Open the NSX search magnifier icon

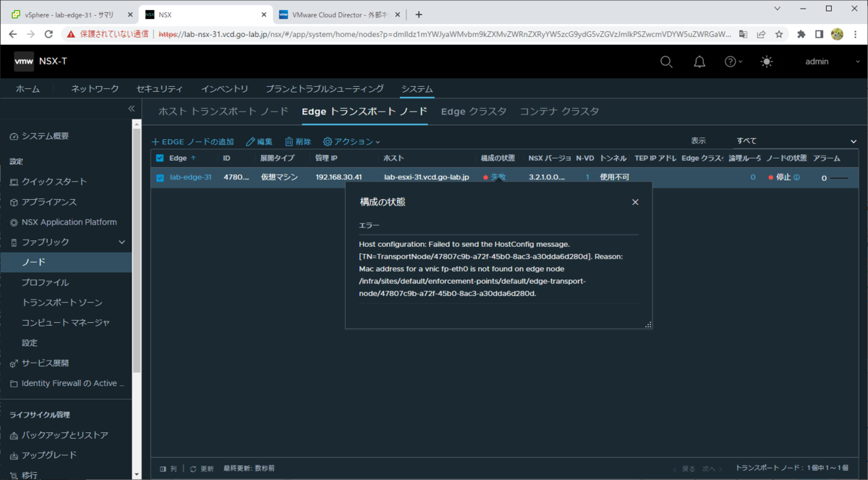[666, 62]
